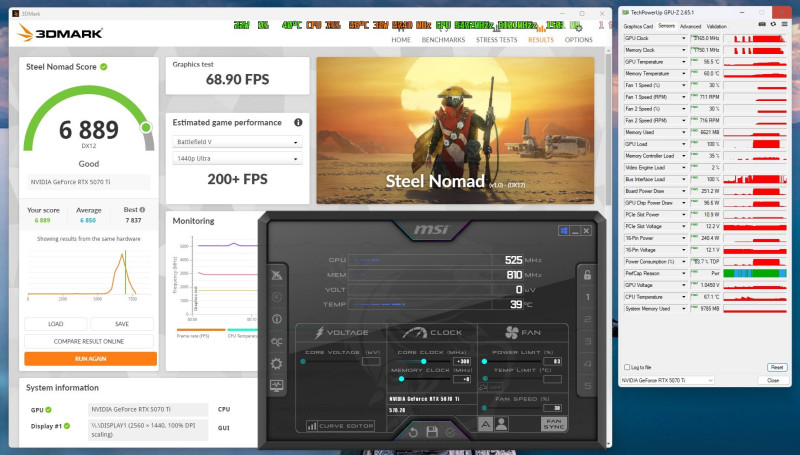Click the Afterburner apply checkmark icon

pyautogui.click(x=451, y=433)
